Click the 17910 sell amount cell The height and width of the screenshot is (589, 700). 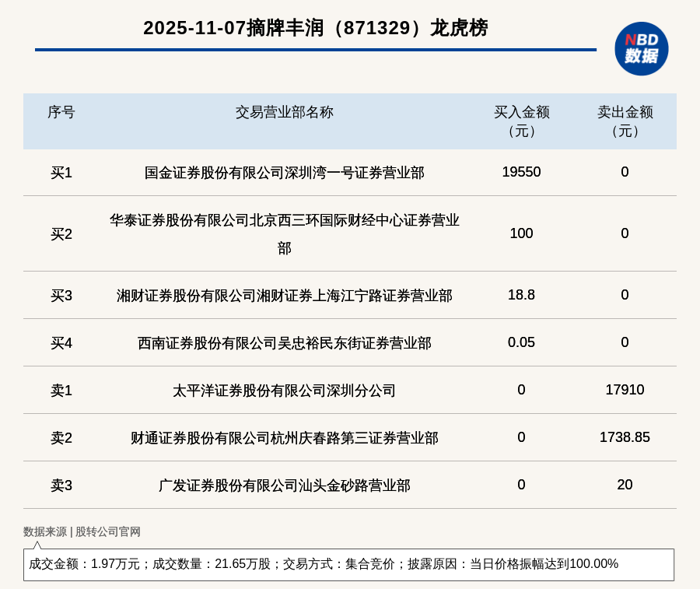625,390
